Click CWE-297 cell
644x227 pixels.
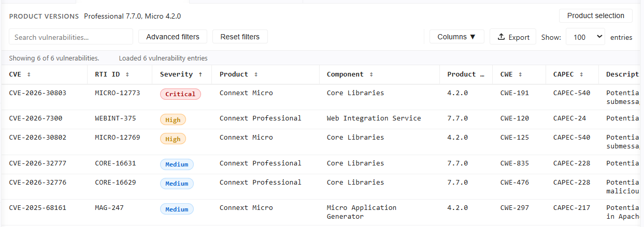(514, 207)
